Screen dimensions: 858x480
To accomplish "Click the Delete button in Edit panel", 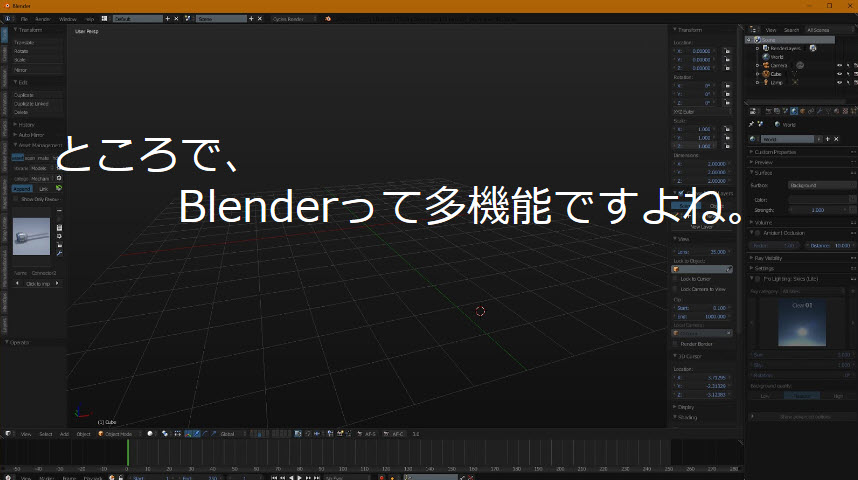I will coord(37,112).
